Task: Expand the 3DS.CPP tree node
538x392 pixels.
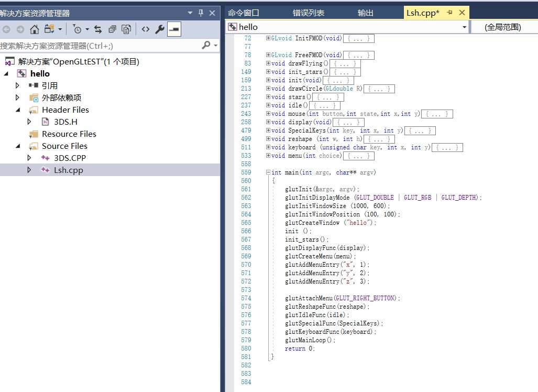Action: pos(29,158)
